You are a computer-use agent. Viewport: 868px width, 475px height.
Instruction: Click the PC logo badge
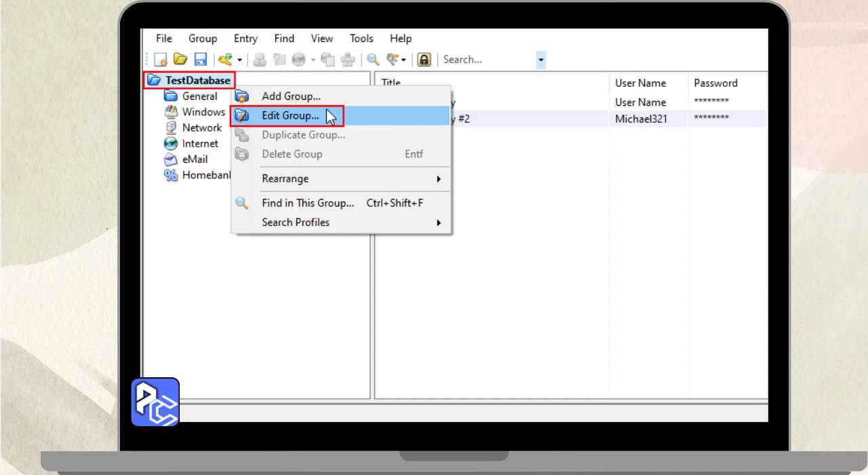pyautogui.click(x=155, y=402)
